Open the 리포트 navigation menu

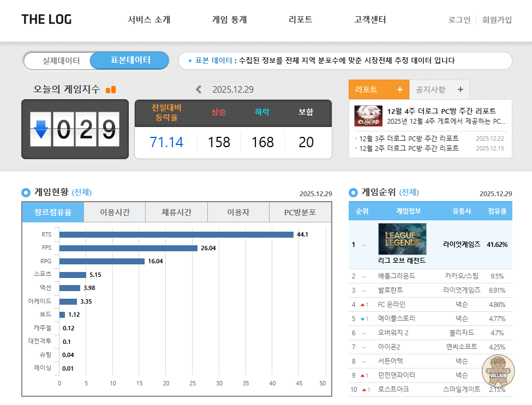[300, 20]
